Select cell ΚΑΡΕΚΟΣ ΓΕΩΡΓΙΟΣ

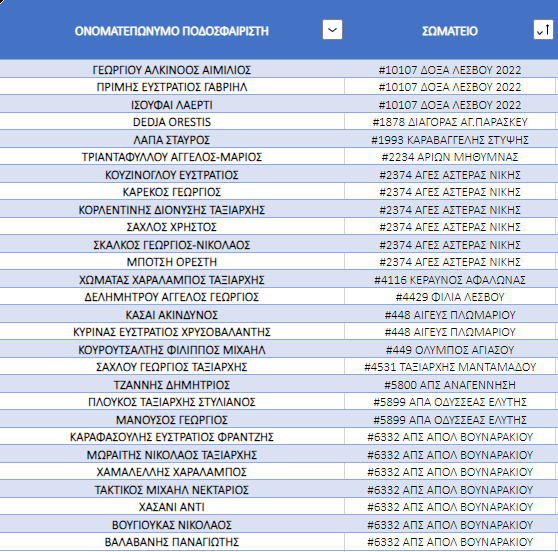[172, 192]
